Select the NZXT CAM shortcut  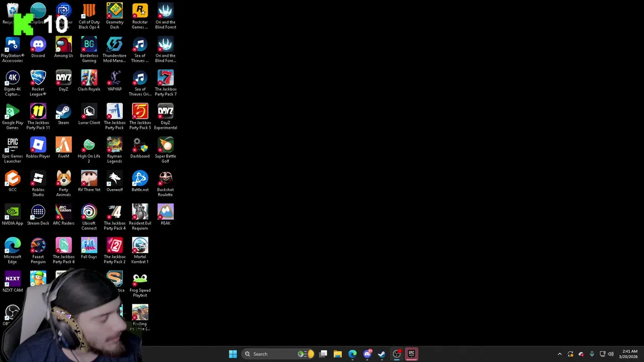[x=13, y=283]
